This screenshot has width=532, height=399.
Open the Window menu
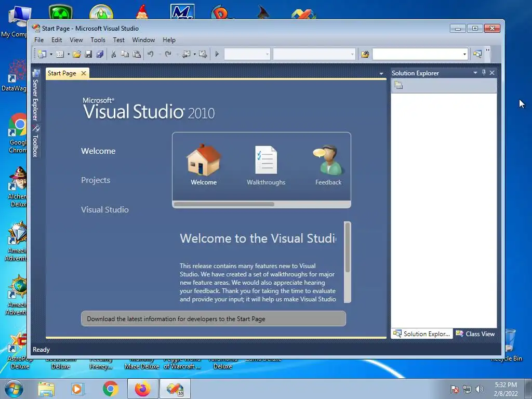click(143, 40)
